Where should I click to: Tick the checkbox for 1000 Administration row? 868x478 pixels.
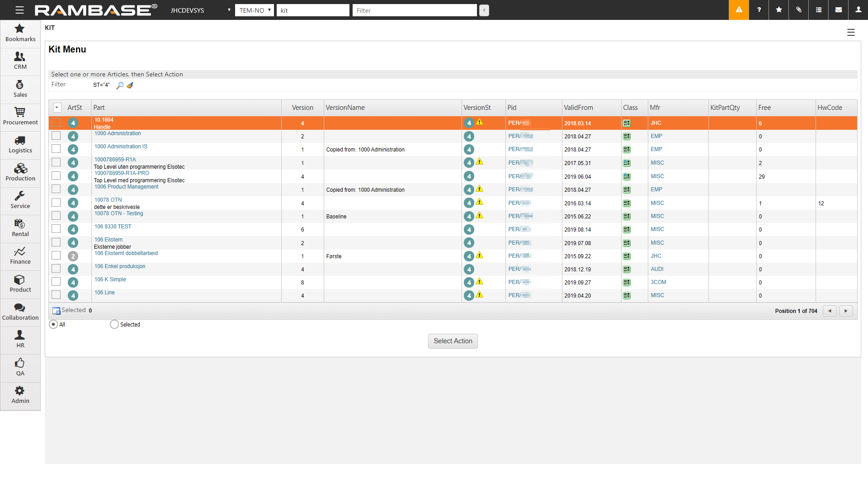point(56,136)
